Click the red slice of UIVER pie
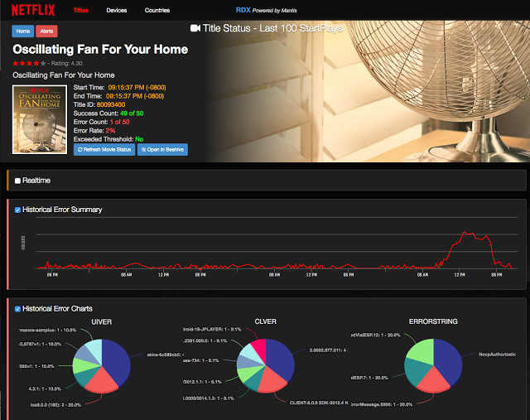Screen dimensions: 530x420 tap(101, 380)
